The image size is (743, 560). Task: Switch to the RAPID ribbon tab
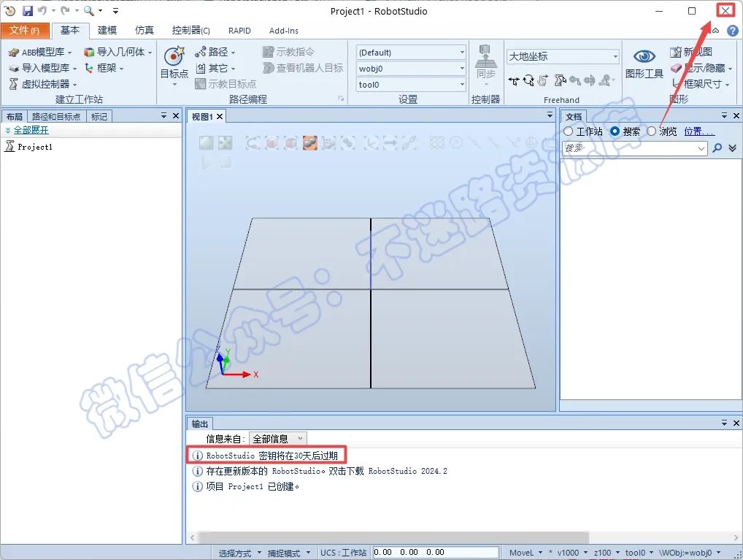[239, 31]
